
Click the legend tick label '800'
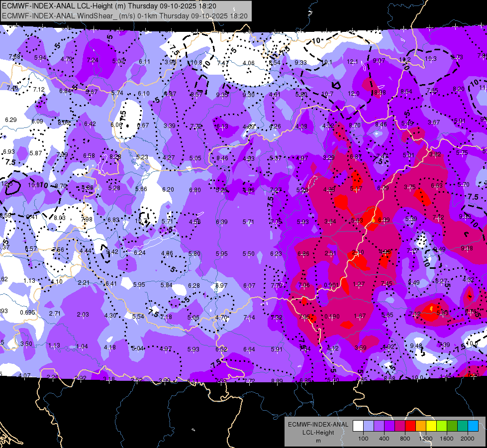click(405, 439)
